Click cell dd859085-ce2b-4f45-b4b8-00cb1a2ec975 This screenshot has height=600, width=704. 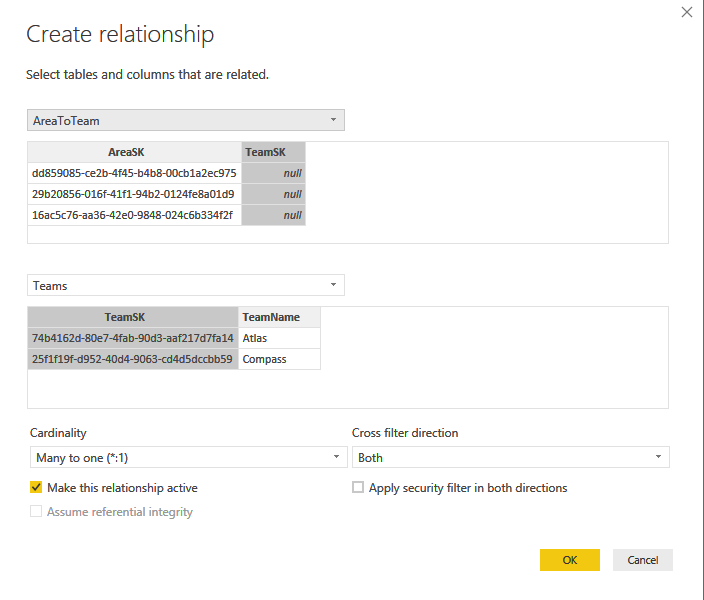click(x=134, y=173)
